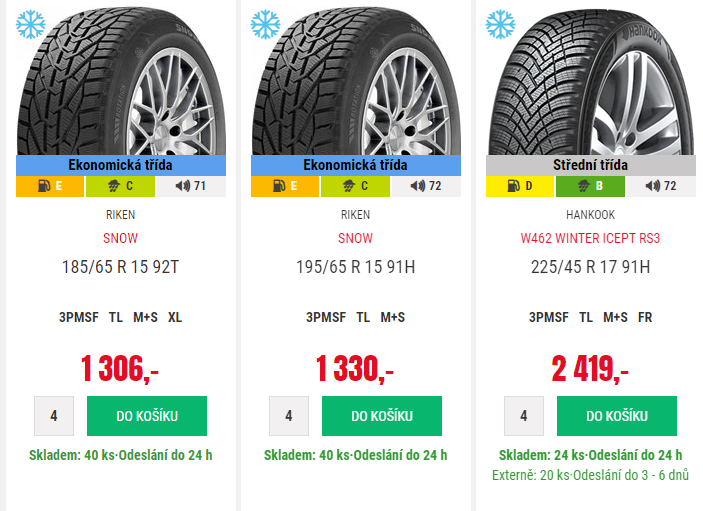
Task: Click wet grip C label of 195/65 tire
Action: (x=355, y=186)
